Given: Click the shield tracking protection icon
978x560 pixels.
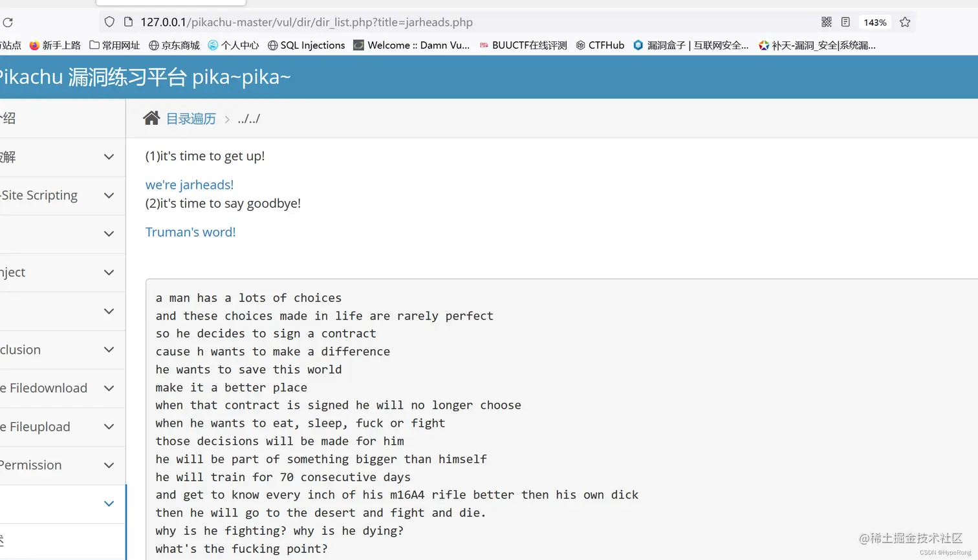Looking at the screenshot, I should [x=109, y=22].
